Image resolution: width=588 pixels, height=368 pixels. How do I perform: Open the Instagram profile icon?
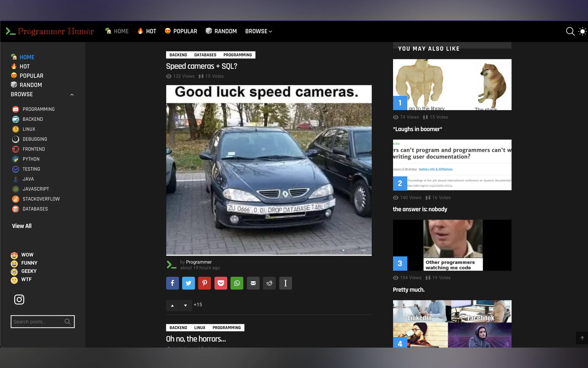(x=19, y=299)
